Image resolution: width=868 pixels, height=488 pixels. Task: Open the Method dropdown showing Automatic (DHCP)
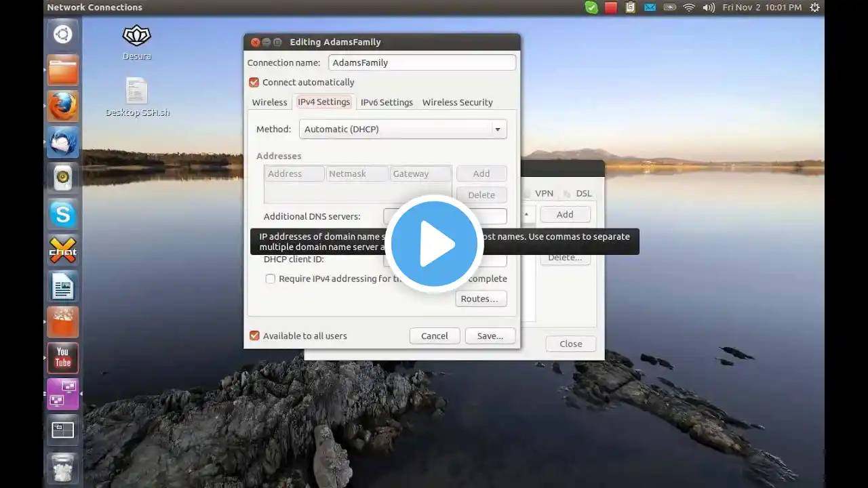click(x=403, y=129)
